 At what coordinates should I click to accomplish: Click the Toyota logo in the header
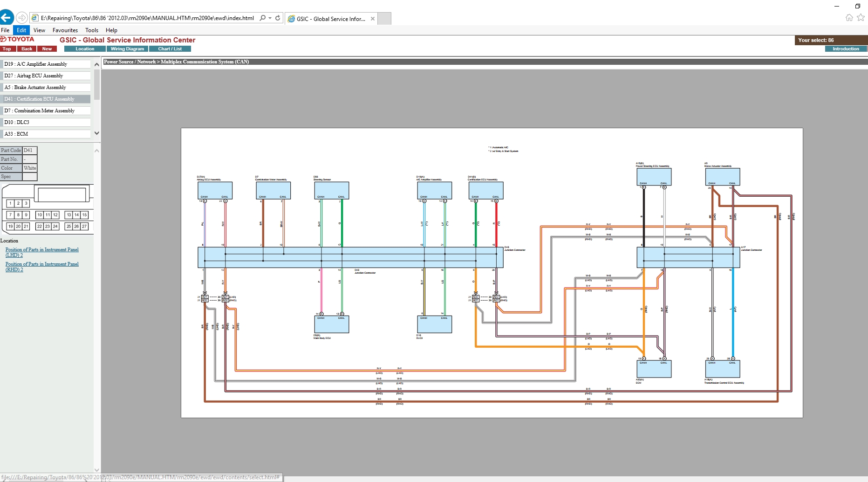(18, 40)
